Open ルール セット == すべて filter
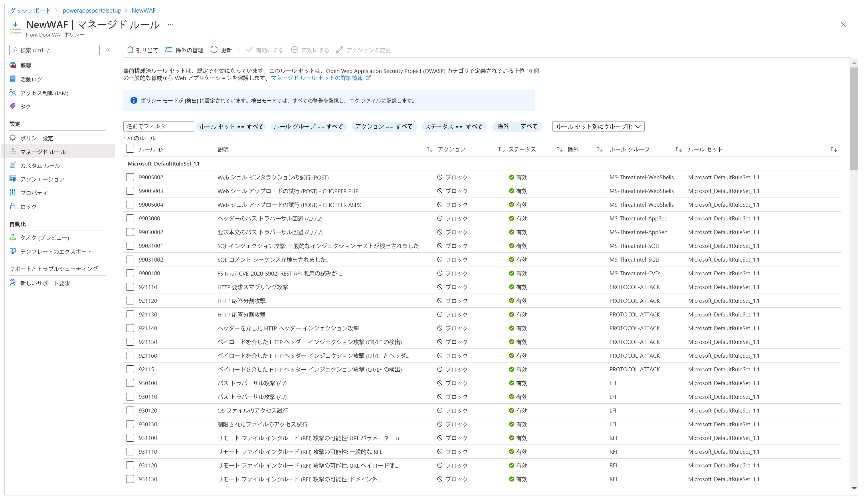The image size is (865, 504). pyautogui.click(x=231, y=127)
